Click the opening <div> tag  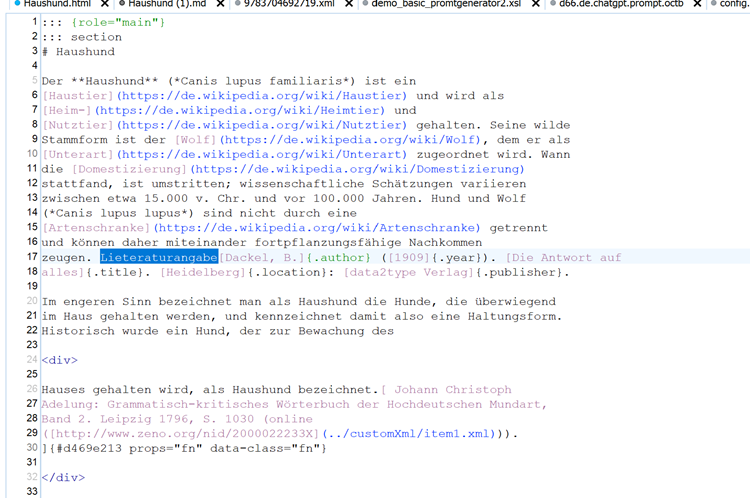[x=60, y=360]
